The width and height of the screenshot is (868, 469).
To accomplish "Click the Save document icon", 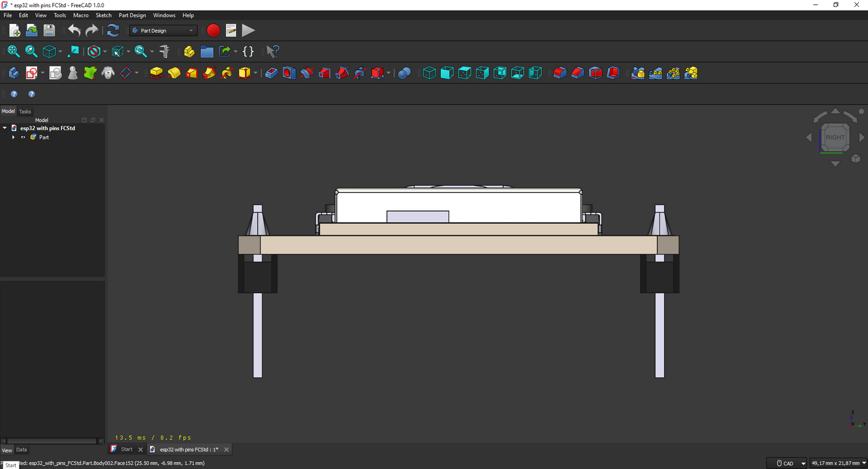I will [49, 31].
